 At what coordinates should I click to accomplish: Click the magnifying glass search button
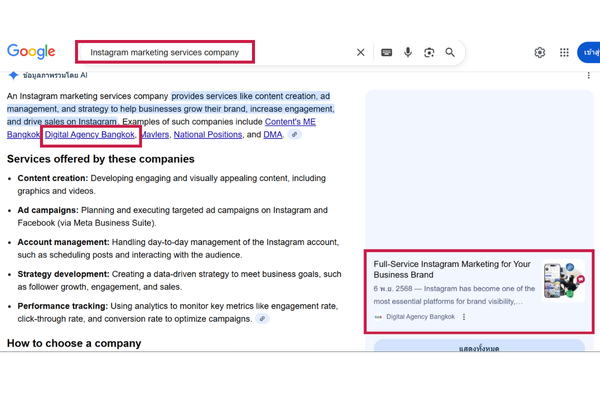pos(450,52)
